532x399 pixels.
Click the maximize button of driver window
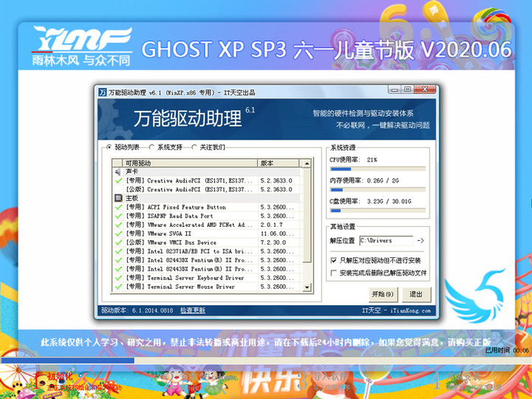pos(407,89)
